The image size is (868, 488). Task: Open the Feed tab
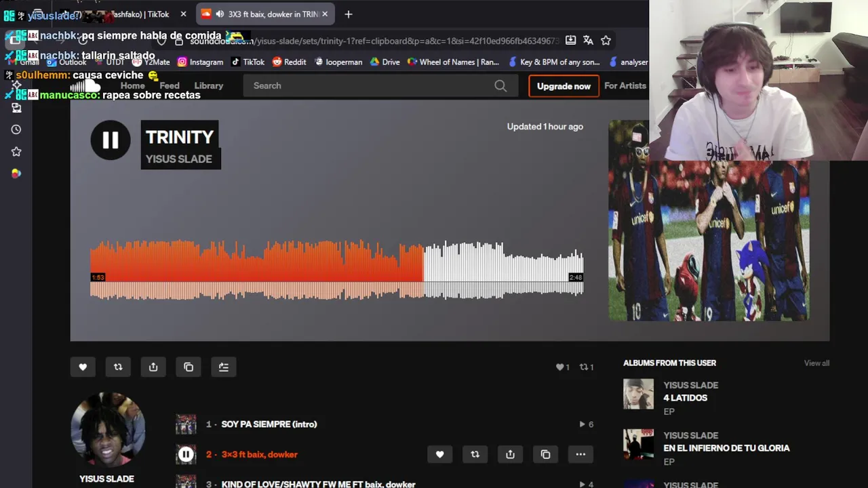[x=170, y=85]
